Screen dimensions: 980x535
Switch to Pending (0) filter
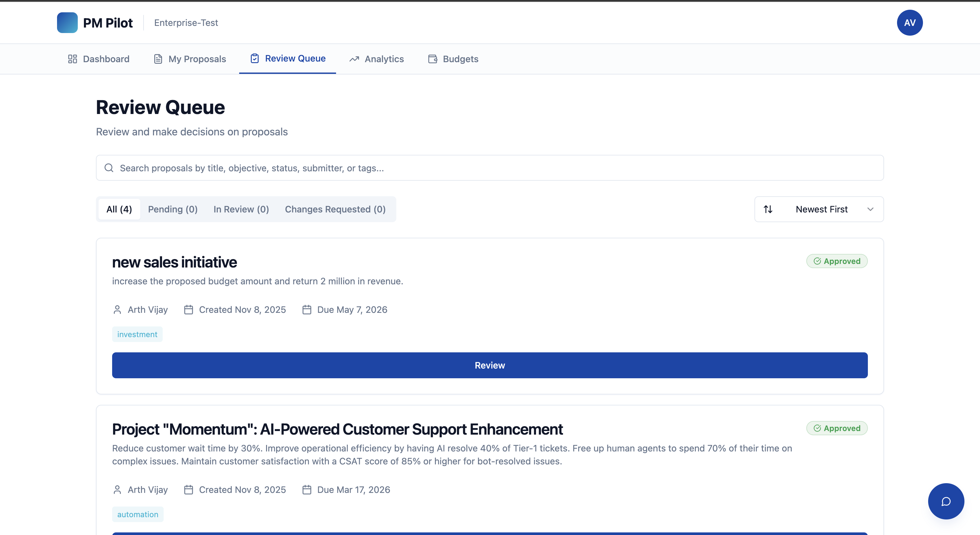[173, 209]
